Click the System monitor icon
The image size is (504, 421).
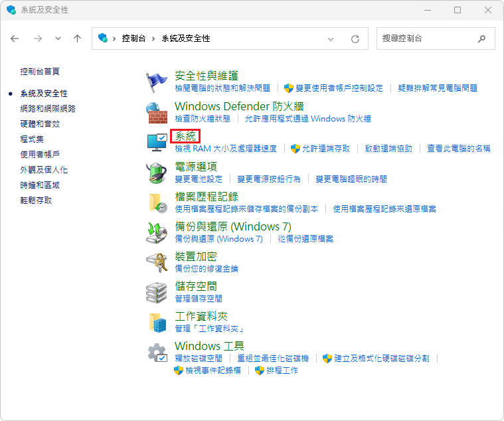click(x=157, y=142)
